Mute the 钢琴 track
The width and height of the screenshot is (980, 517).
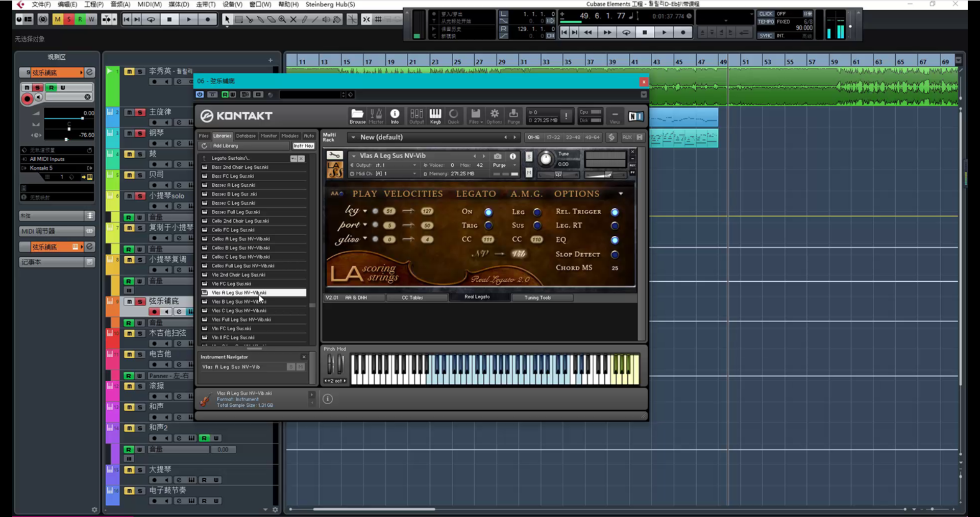click(x=129, y=133)
